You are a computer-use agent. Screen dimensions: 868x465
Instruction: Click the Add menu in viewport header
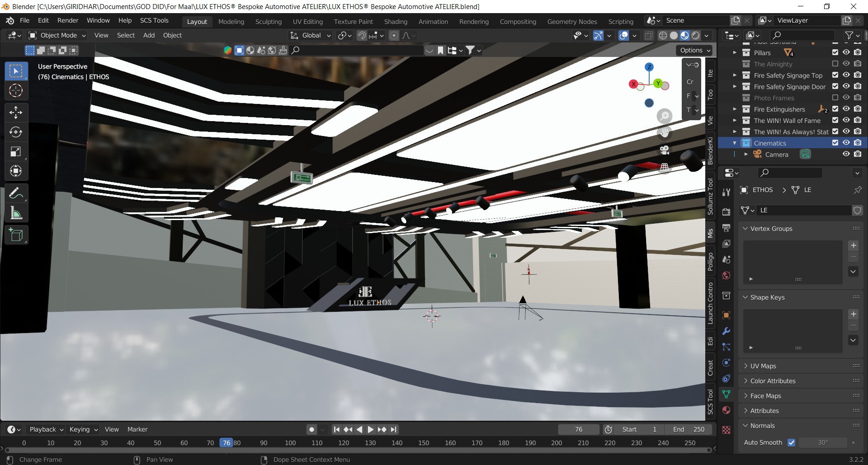pos(149,35)
